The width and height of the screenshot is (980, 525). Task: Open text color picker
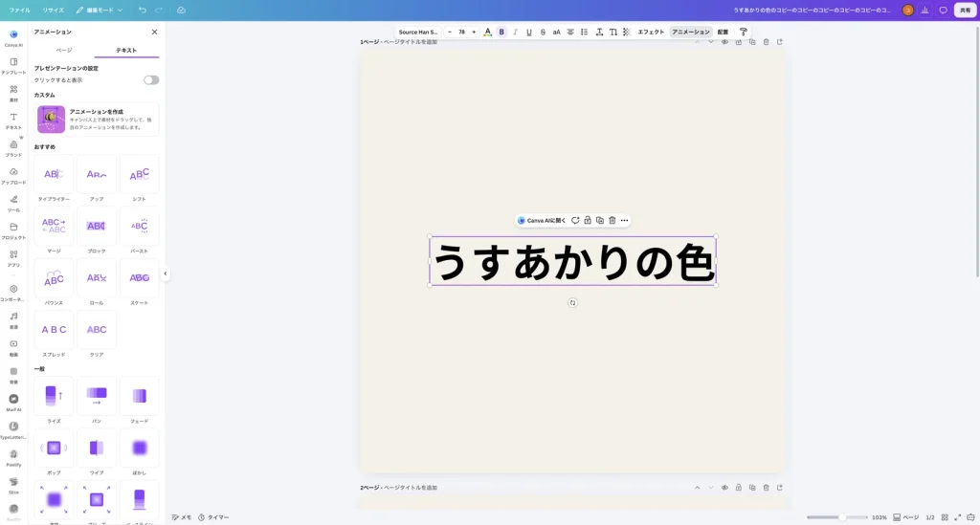click(487, 32)
